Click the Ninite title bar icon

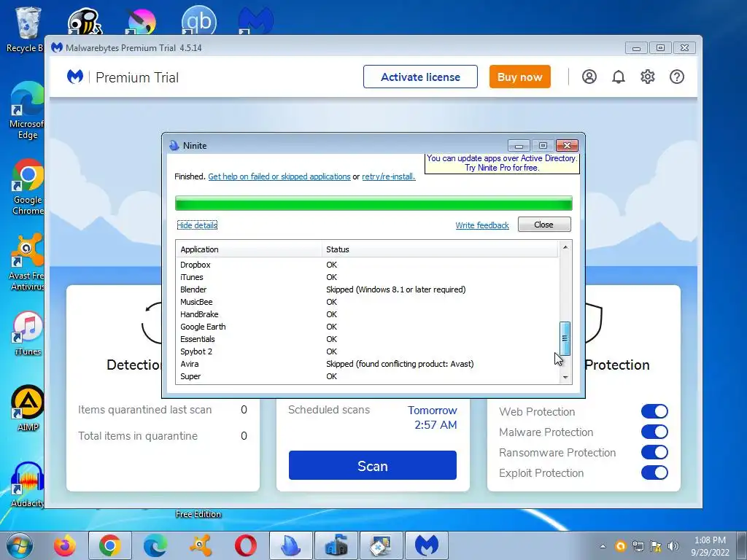click(x=174, y=146)
